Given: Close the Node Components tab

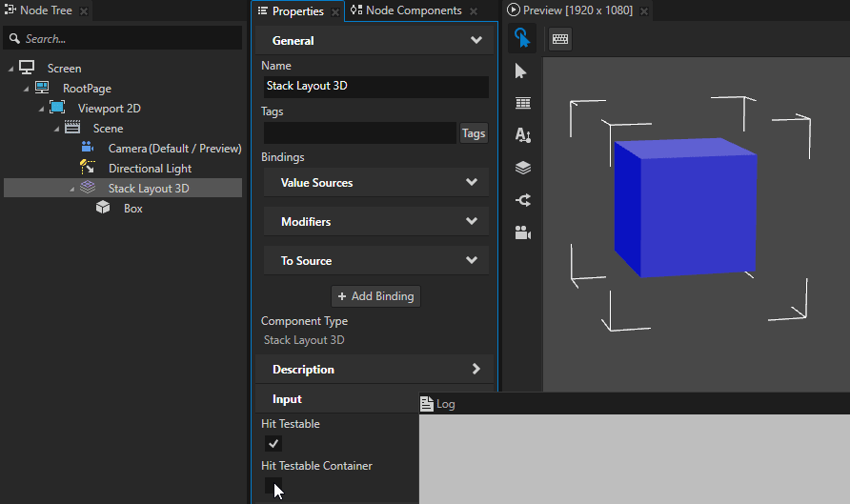Looking at the screenshot, I should point(474,10).
